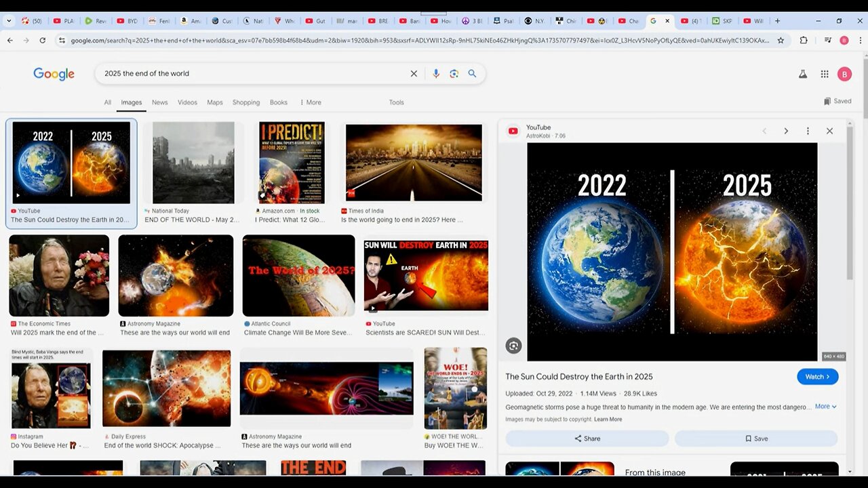Switch to the BYD browser tab
The image size is (868, 488).
pyautogui.click(x=127, y=21)
